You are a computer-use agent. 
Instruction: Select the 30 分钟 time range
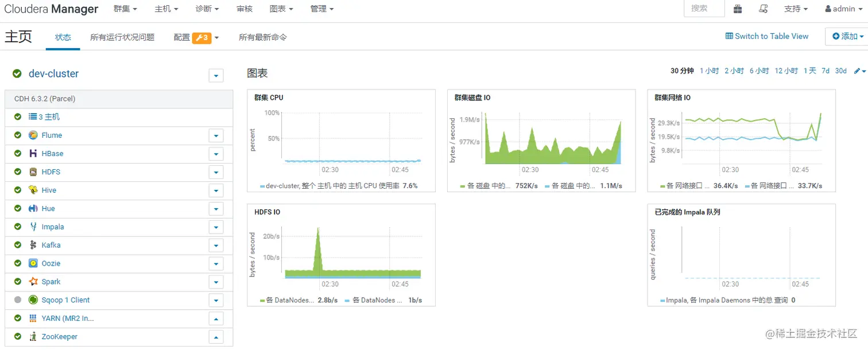pos(682,71)
